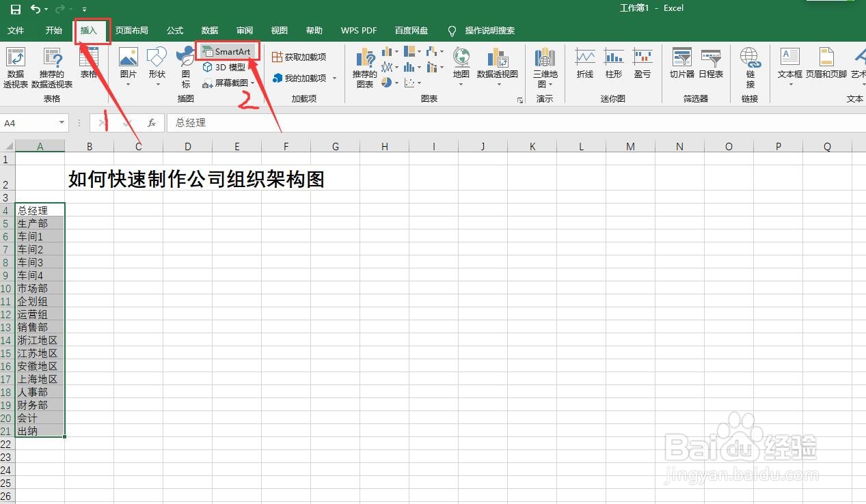Select column H header
The height and width of the screenshot is (504, 866).
click(385, 146)
